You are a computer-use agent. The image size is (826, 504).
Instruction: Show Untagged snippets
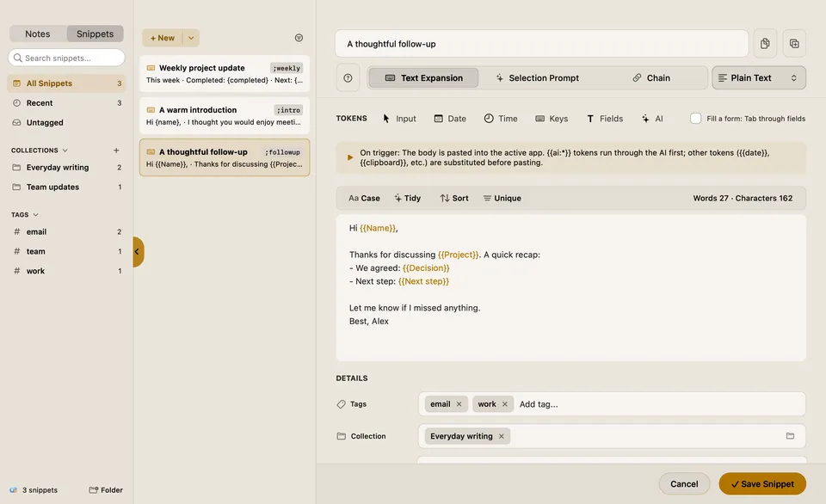(66, 122)
